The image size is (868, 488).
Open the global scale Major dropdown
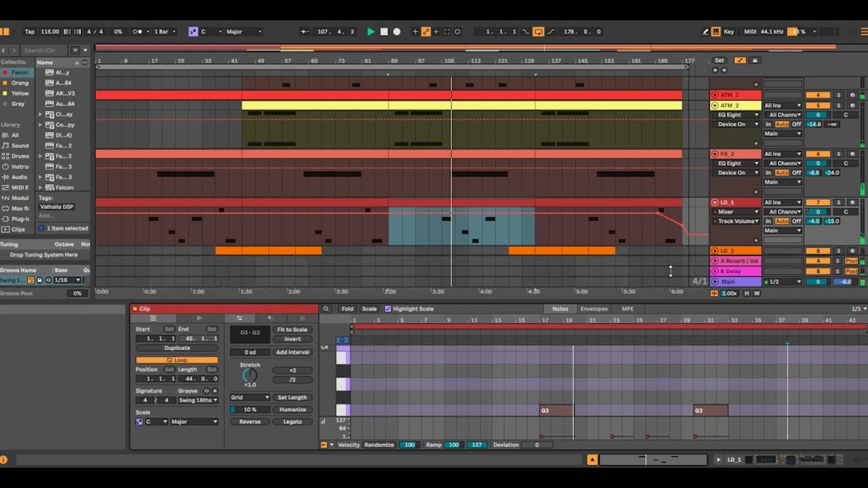point(243,31)
